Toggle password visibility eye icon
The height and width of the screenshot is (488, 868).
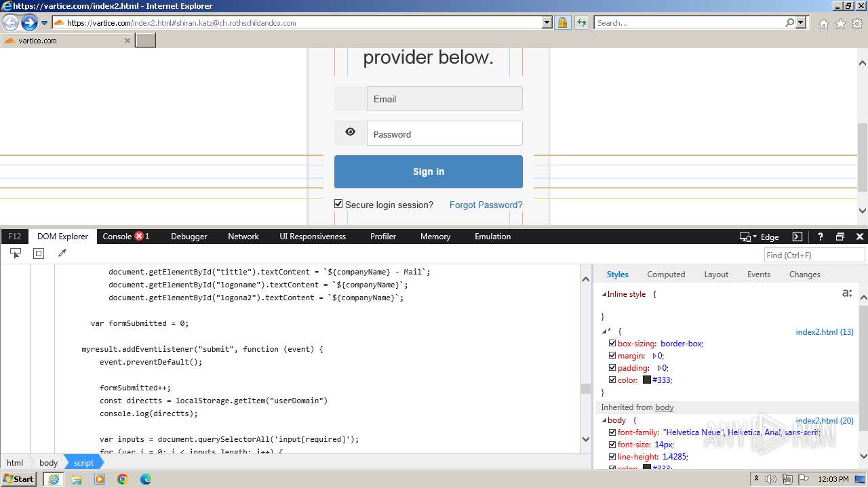click(350, 132)
